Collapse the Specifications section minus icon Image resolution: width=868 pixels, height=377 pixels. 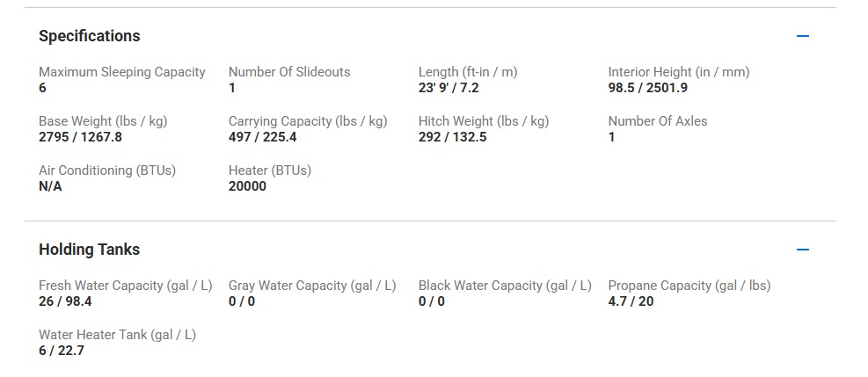802,36
